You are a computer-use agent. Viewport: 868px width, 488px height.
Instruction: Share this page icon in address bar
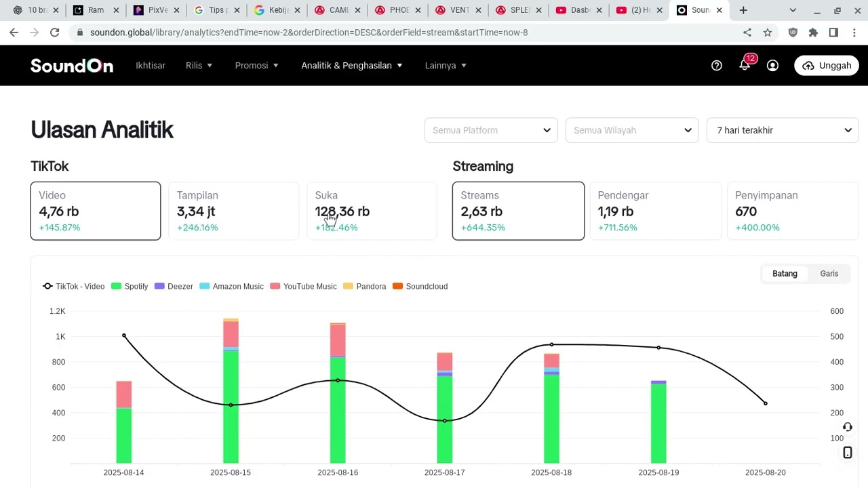747,33
